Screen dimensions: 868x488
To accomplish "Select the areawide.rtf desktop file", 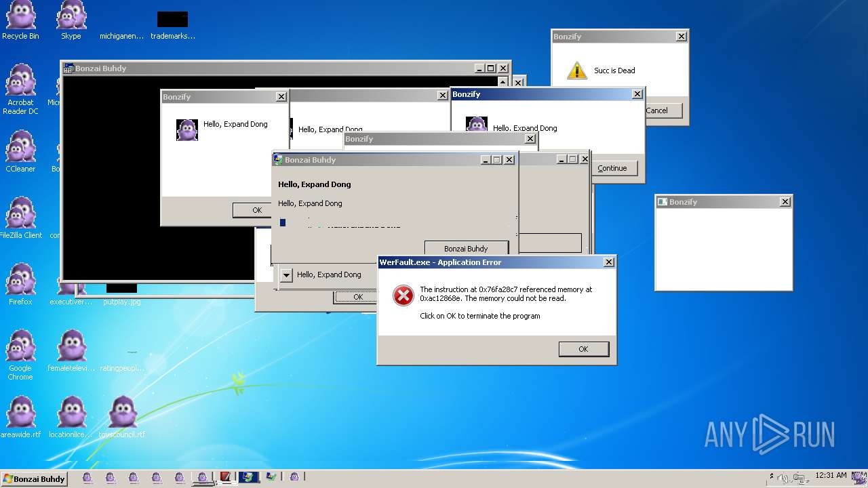I will coord(20,418).
